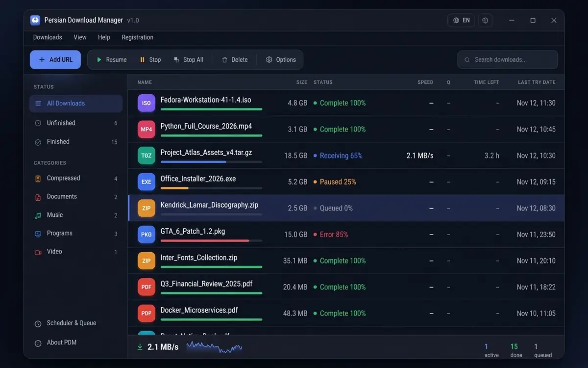
Task: Show Unfinished downloads
Action: click(x=76, y=123)
